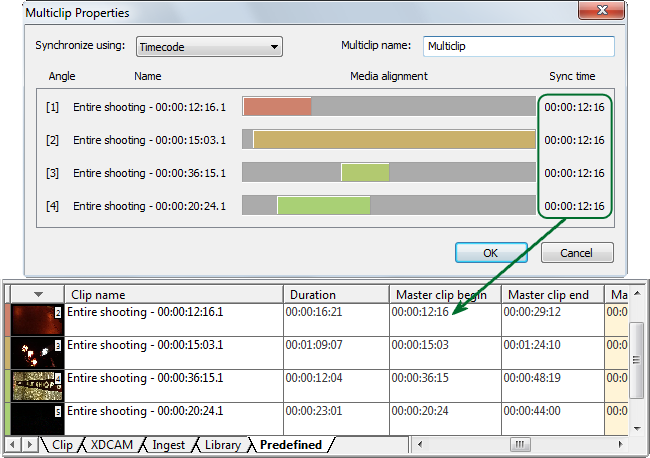The image size is (650, 458).
Task: Sort by Duration column header
Action: [x=336, y=295]
